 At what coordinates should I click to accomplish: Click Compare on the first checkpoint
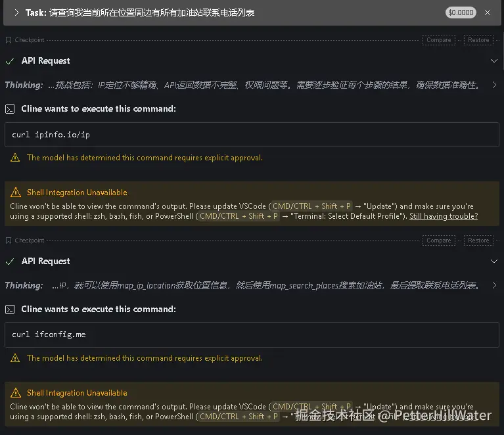pyautogui.click(x=438, y=40)
